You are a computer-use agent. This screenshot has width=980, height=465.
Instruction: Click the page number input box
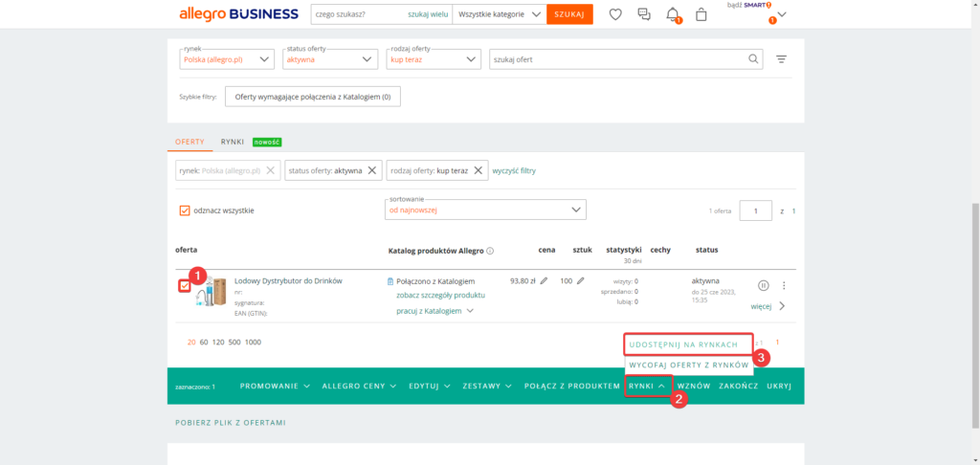756,210
